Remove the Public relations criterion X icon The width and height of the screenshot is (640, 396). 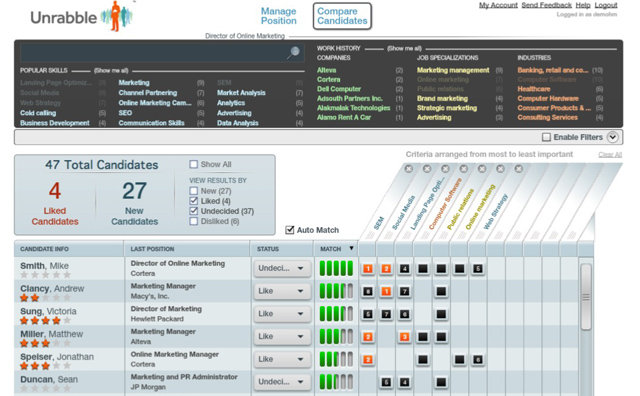pyautogui.click(x=482, y=169)
